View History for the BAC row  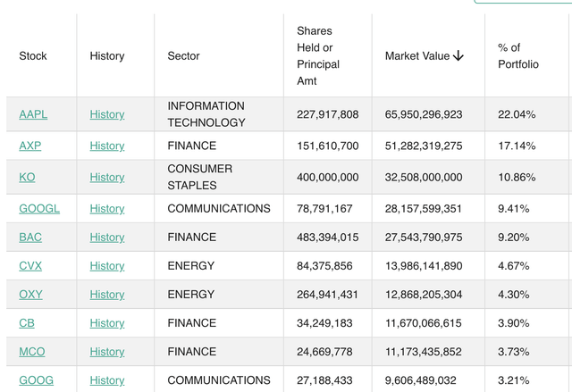tap(107, 238)
